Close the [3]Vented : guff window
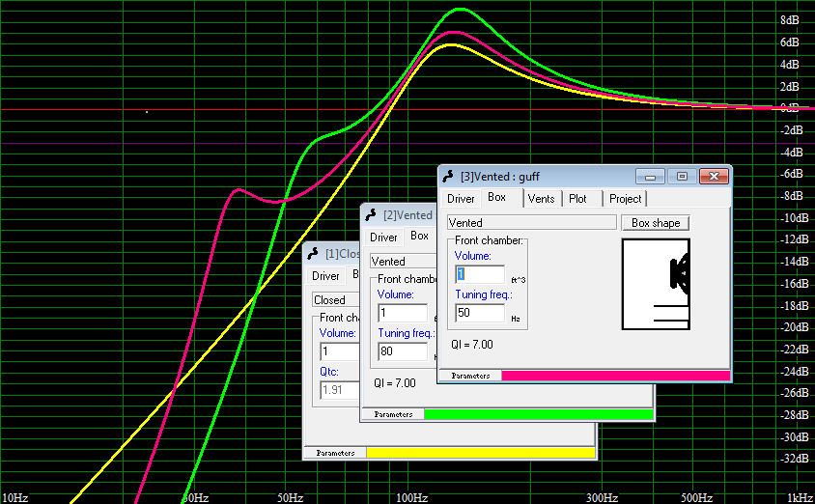Image resolution: width=815 pixels, height=504 pixels. click(x=715, y=177)
